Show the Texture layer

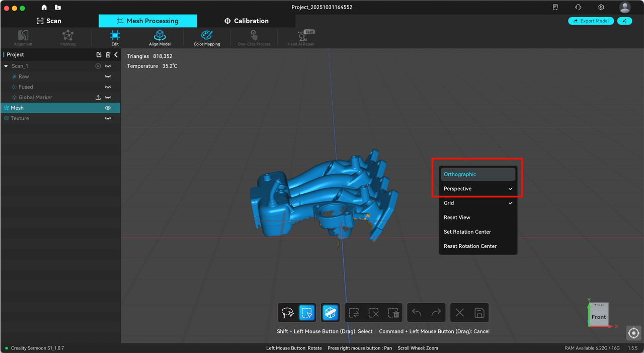108,118
